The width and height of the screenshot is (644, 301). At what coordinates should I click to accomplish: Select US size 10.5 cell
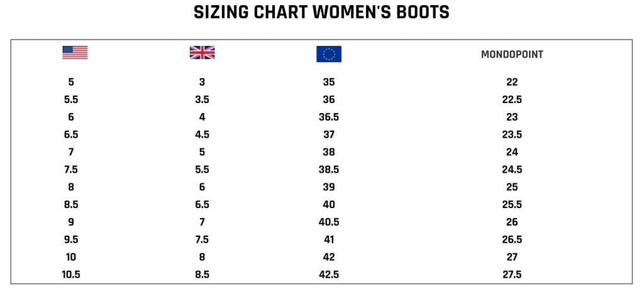(71, 275)
